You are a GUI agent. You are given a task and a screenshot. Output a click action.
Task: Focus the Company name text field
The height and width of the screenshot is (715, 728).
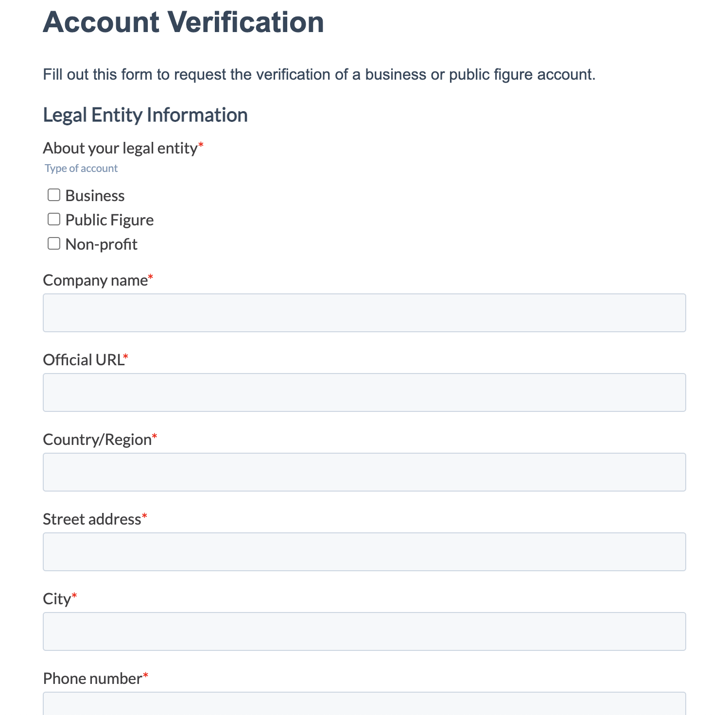click(x=364, y=313)
